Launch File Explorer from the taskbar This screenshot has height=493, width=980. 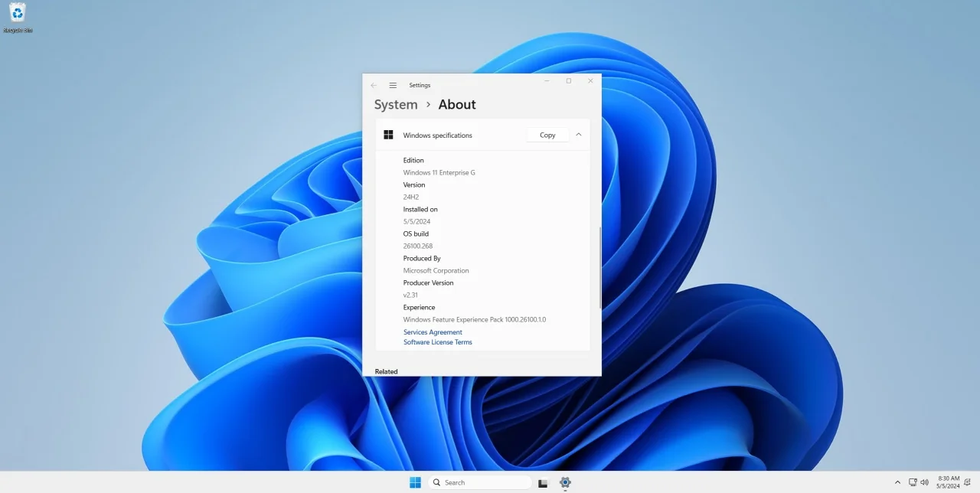[542, 482]
